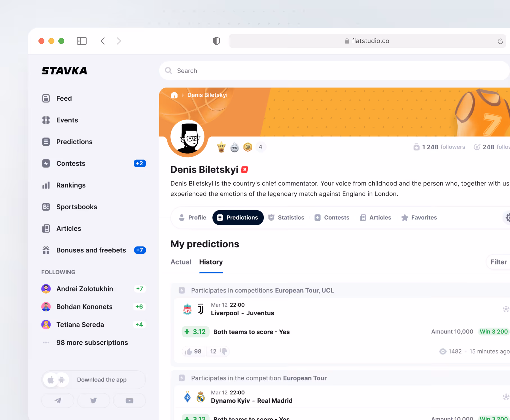Click the Feed sidebar icon
This screenshot has width=510, height=420.
(46, 99)
